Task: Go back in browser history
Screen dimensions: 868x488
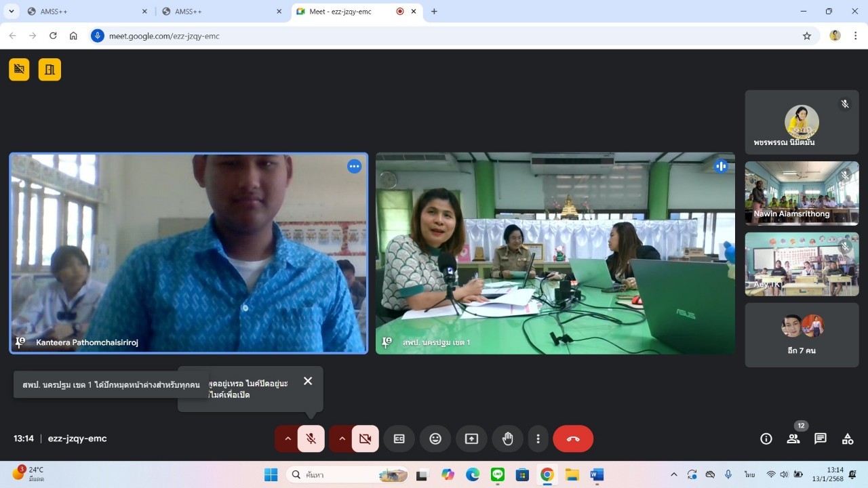Action: tap(12, 36)
